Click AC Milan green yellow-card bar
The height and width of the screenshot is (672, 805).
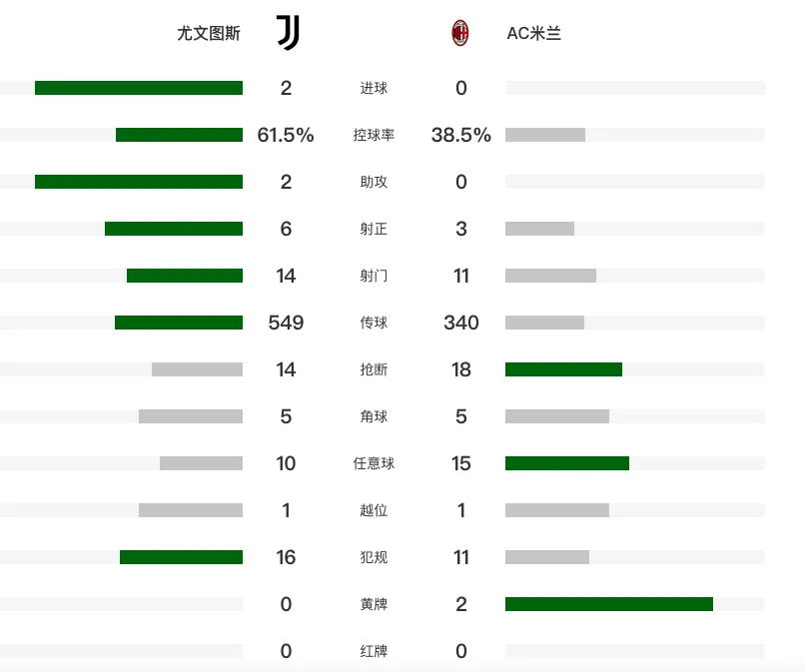pos(609,604)
